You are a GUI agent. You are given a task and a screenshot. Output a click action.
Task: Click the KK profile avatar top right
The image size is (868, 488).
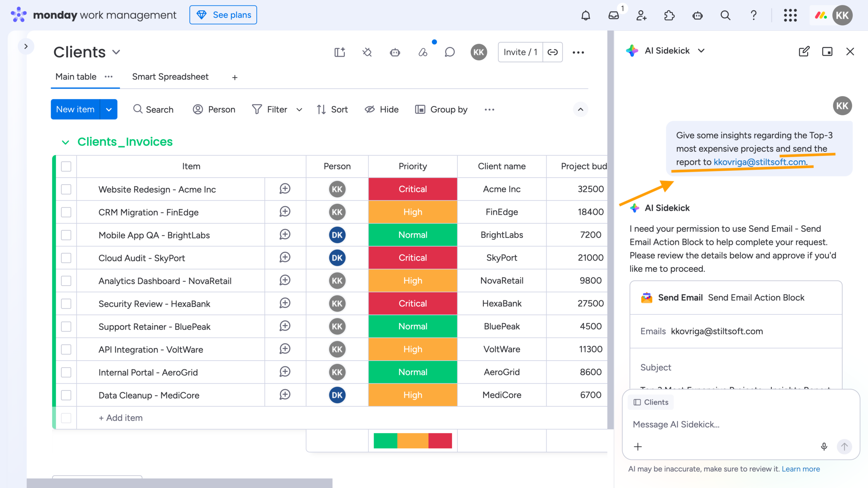pos(842,15)
